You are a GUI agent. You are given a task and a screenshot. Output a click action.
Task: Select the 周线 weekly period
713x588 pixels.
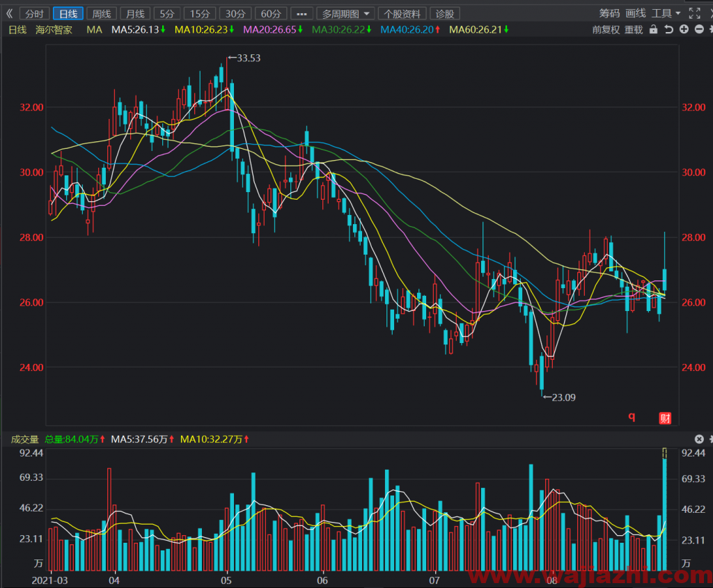[102, 14]
